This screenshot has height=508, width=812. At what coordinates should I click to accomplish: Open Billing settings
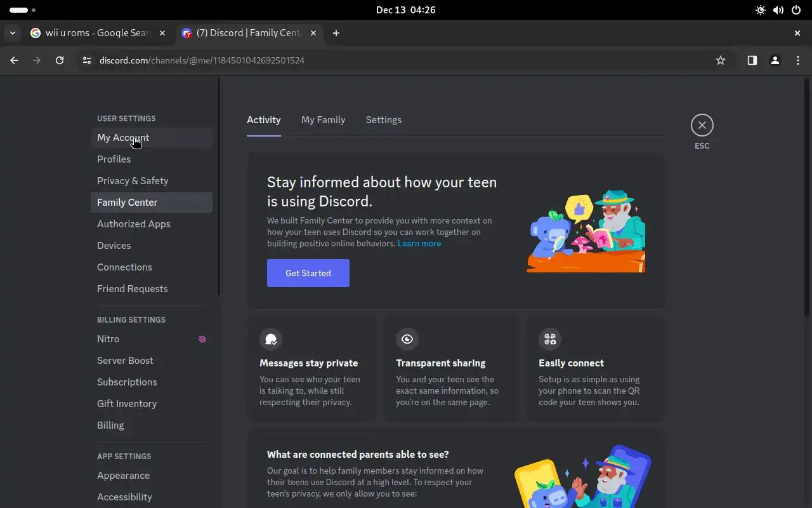pyautogui.click(x=151, y=425)
